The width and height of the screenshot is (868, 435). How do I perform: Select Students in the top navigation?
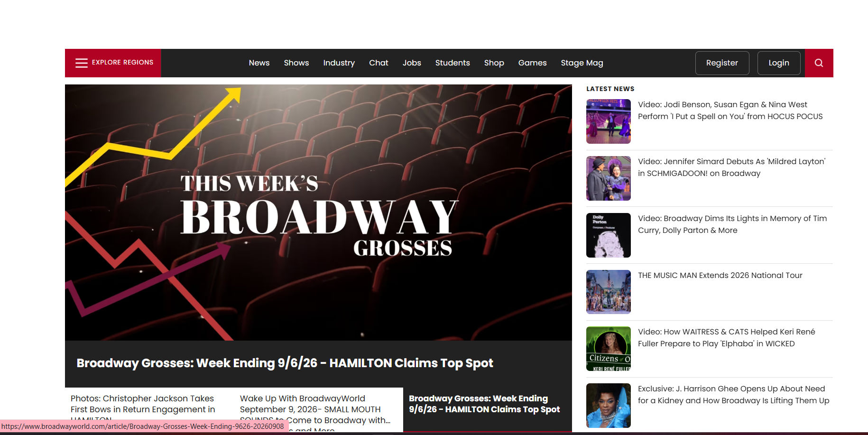coord(452,63)
